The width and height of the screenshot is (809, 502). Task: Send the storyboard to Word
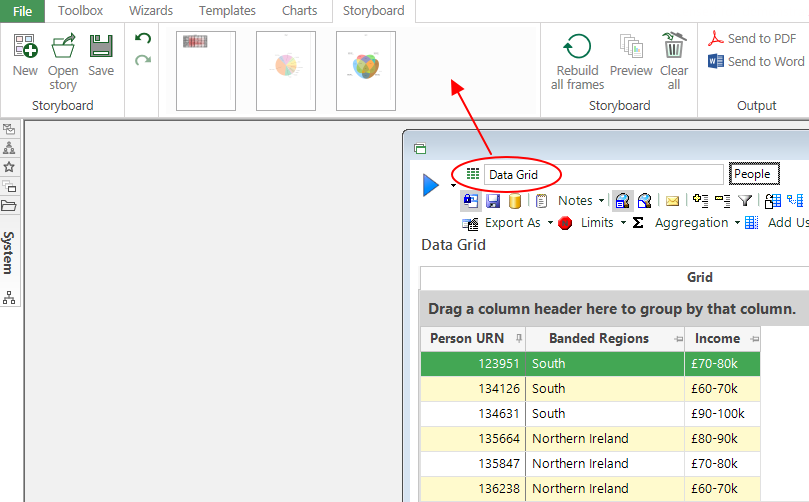click(x=756, y=61)
